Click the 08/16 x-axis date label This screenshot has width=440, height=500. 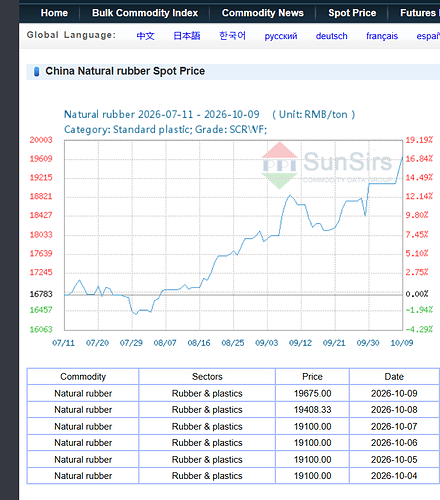click(199, 343)
